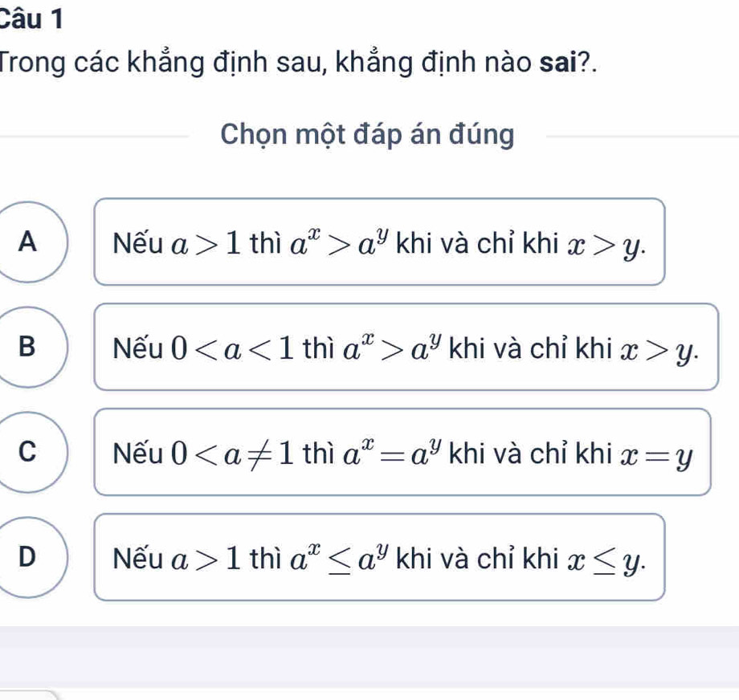This screenshot has width=739, height=700.
Task: Click the 'Chọn một đáp án đúng' label
Action: point(367,136)
